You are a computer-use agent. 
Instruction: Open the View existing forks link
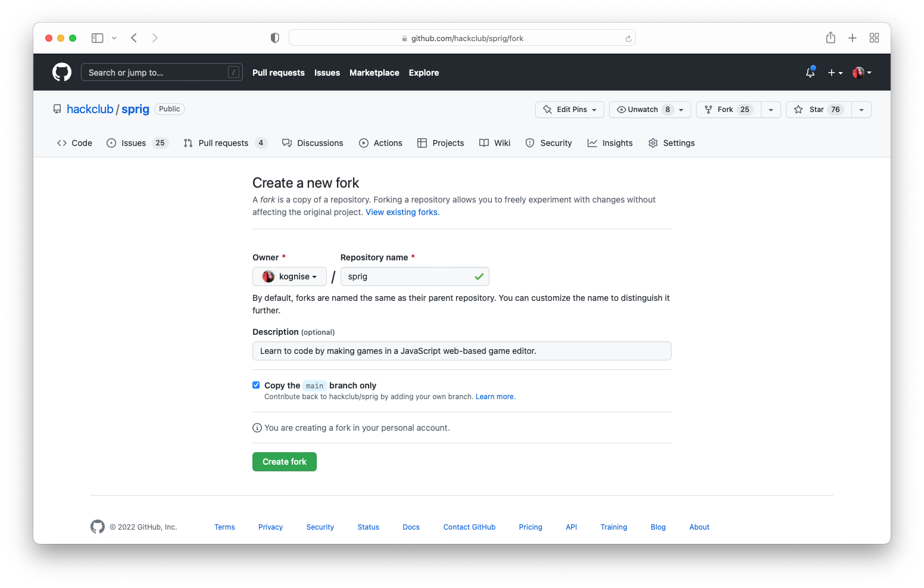(402, 212)
